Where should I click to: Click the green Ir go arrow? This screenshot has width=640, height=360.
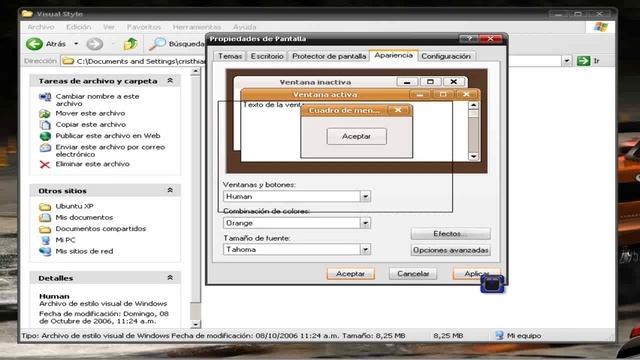(x=584, y=61)
